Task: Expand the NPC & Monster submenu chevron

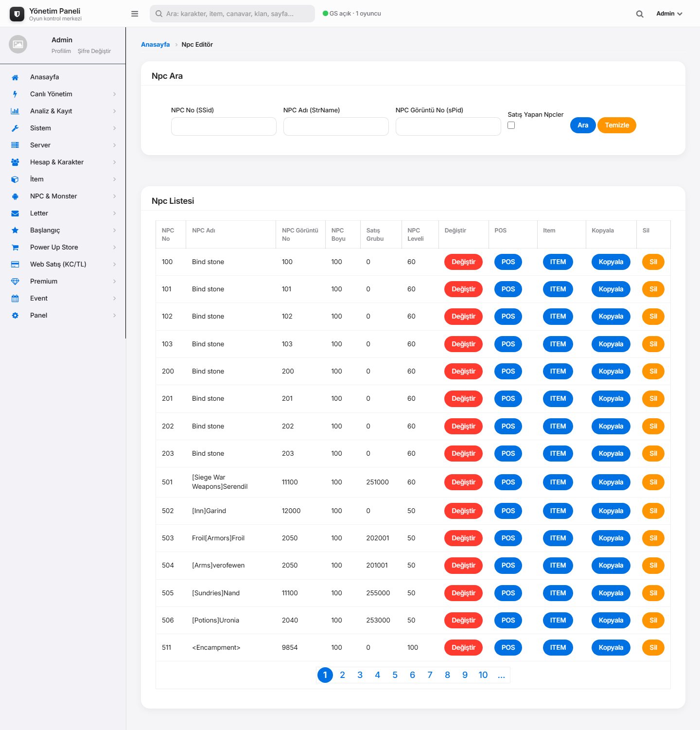Action: tap(115, 196)
